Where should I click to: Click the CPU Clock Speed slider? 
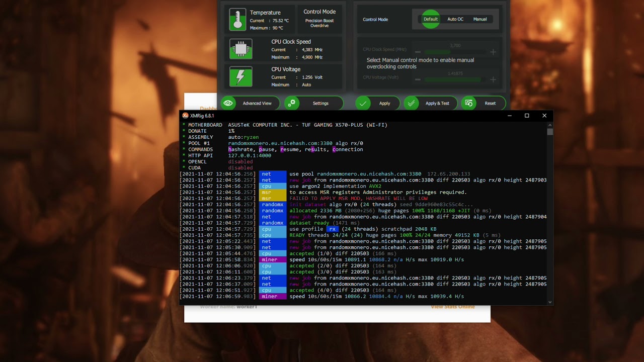click(455, 52)
